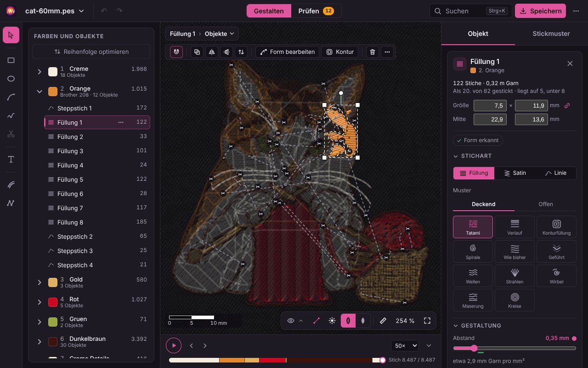Open the cat-60mm.pes file menu
The width and height of the screenshot is (588, 368).
click(55, 11)
